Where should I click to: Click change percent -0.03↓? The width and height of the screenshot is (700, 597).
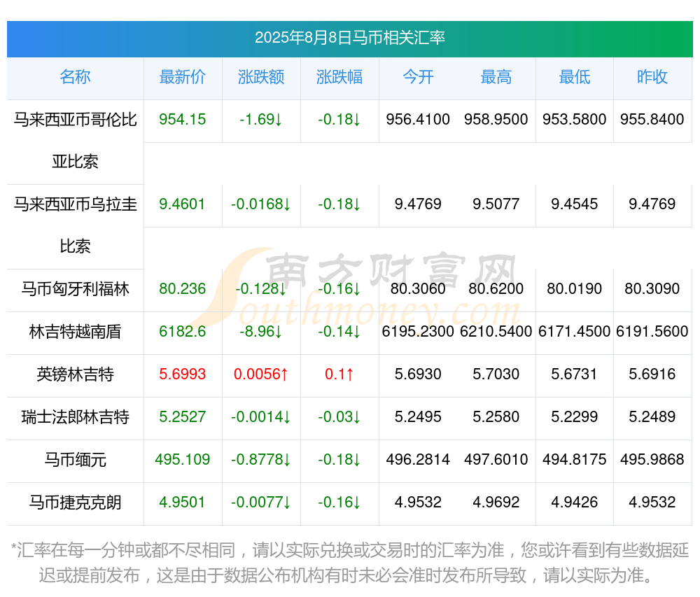pos(339,417)
